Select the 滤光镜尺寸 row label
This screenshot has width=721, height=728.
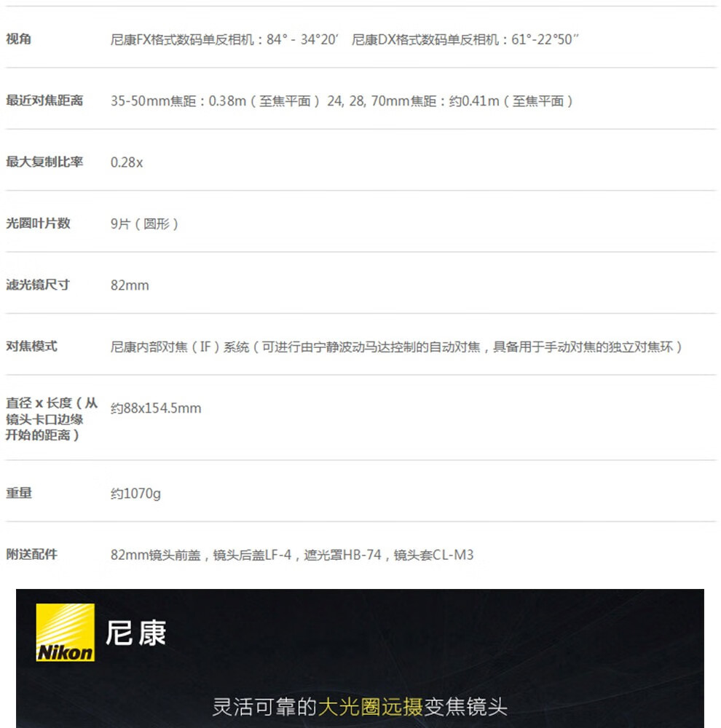pos(38,285)
